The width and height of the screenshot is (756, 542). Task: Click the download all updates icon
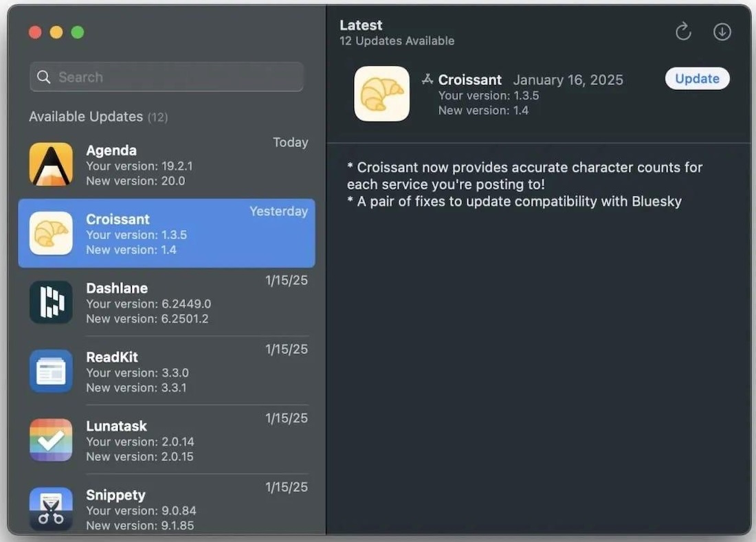(x=722, y=32)
